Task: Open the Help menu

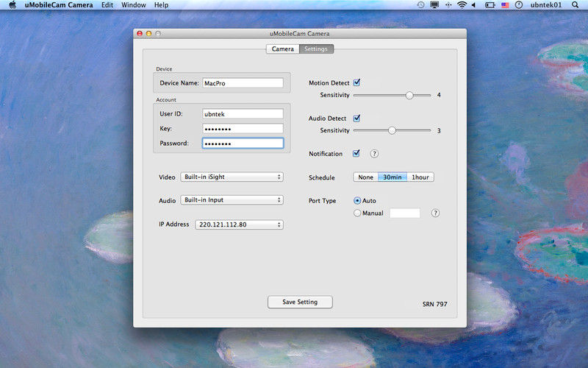Action: (161, 5)
